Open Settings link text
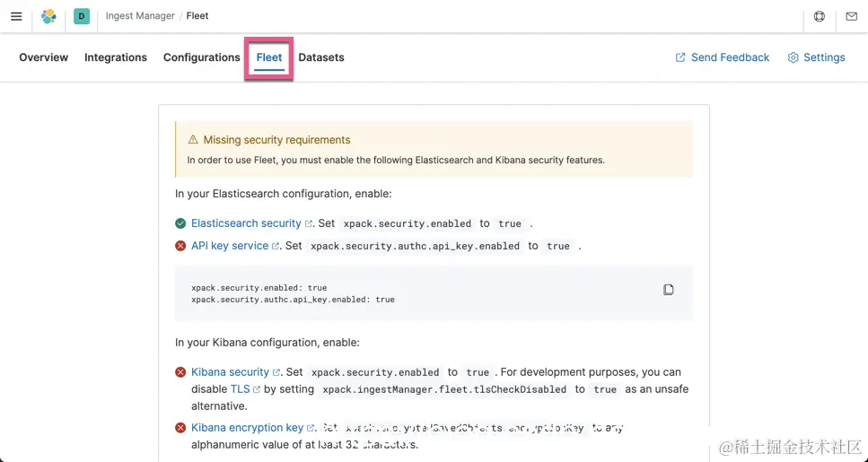This screenshot has width=868, height=462. 824,57
